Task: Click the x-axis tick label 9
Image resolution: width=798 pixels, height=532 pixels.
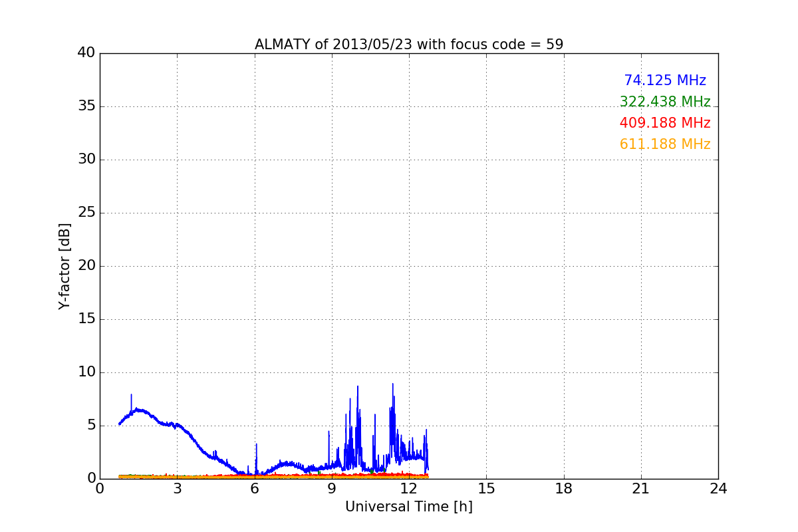Action: [x=332, y=489]
